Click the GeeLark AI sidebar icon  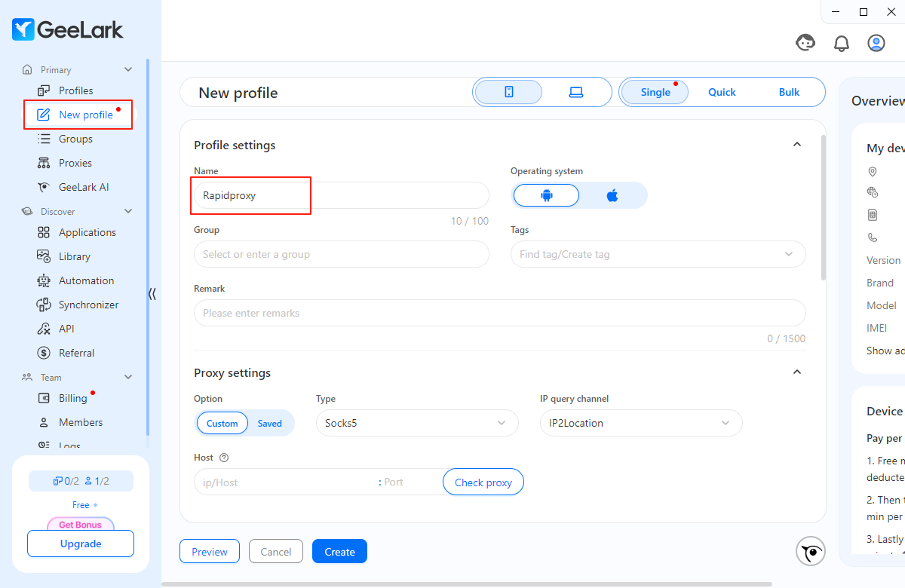pyautogui.click(x=44, y=187)
